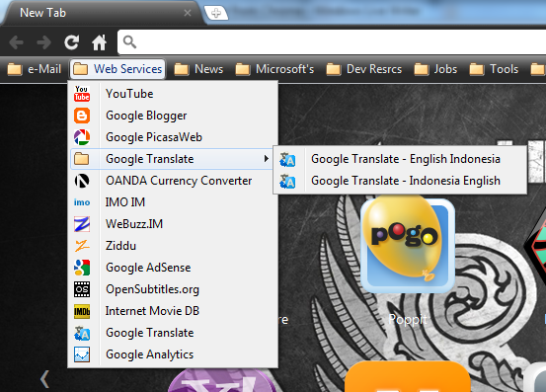The image size is (546, 392).
Task: Click the browser Forward arrow
Action: (43, 42)
